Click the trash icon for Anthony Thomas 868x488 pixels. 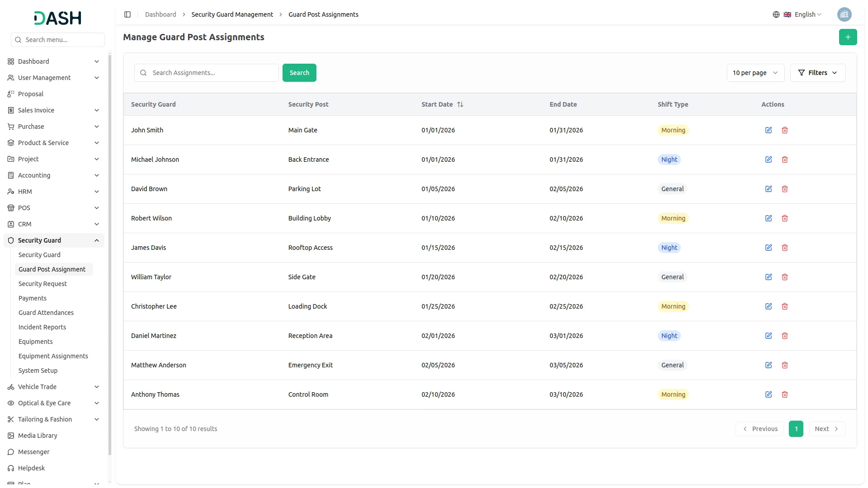coord(784,394)
